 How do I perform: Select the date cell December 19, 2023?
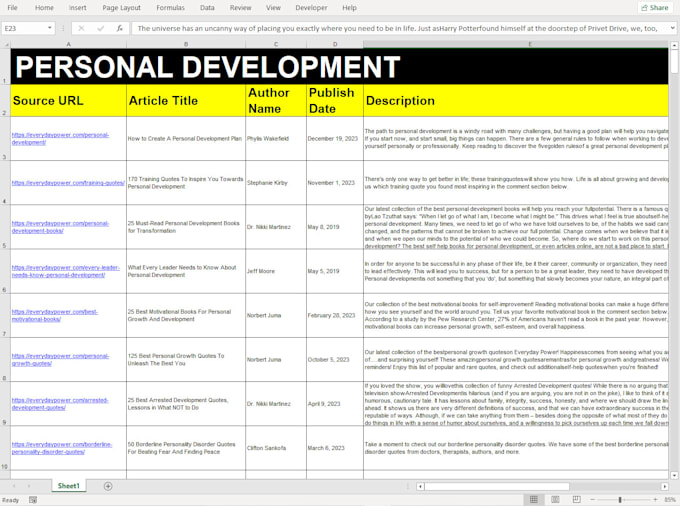pos(334,138)
